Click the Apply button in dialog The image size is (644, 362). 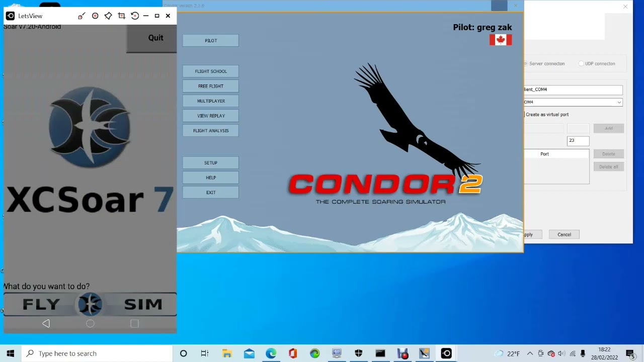pos(532,234)
